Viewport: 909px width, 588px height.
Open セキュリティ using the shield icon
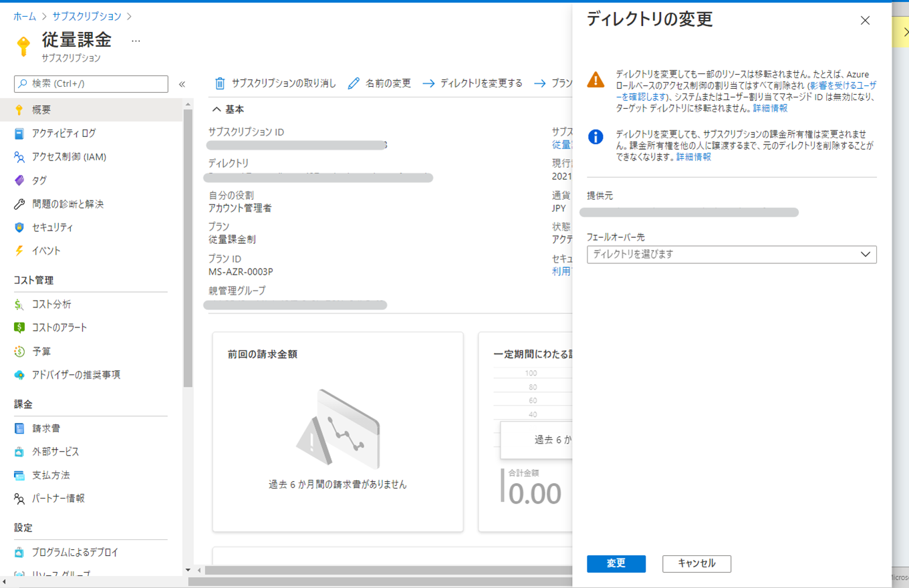19,227
